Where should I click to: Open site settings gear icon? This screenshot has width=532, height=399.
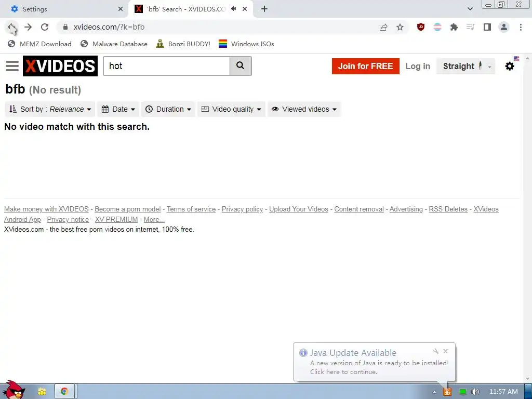(x=509, y=66)
